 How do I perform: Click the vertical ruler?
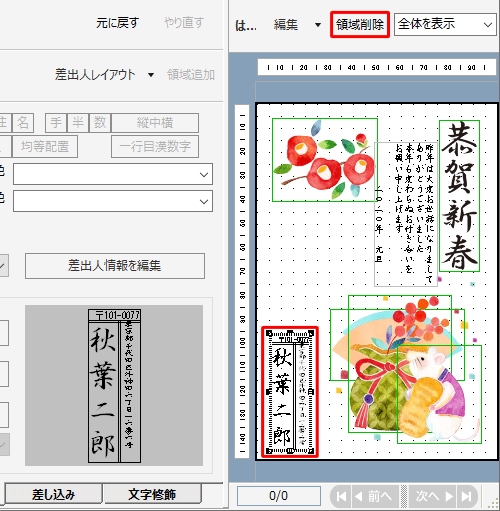coord(242,281)
